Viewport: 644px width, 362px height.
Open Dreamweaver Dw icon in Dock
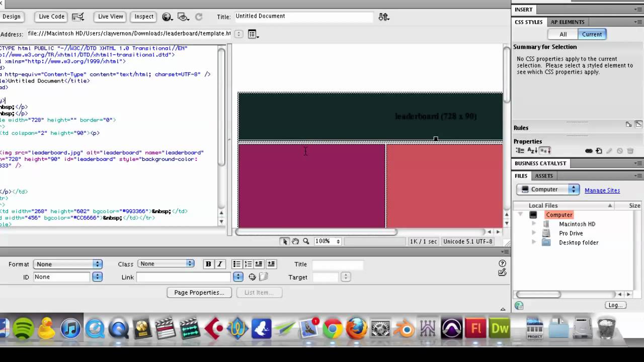[x=499, y=329]
